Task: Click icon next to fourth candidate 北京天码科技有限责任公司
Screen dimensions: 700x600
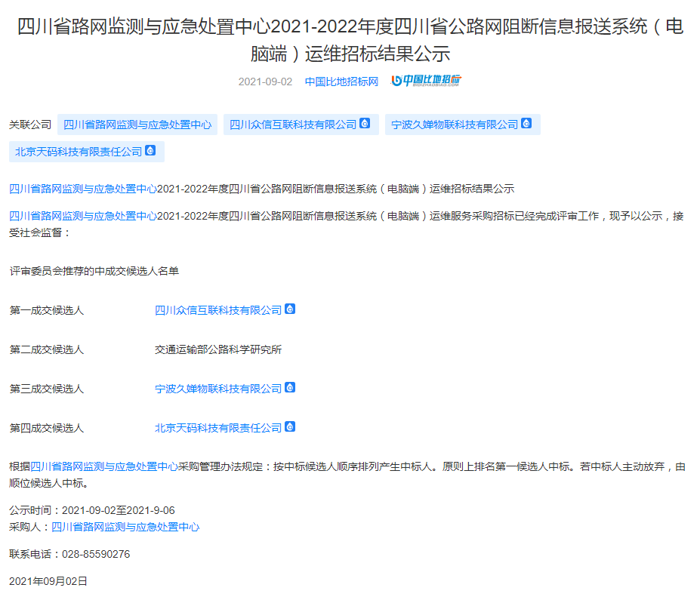Action: coord(290,426)
